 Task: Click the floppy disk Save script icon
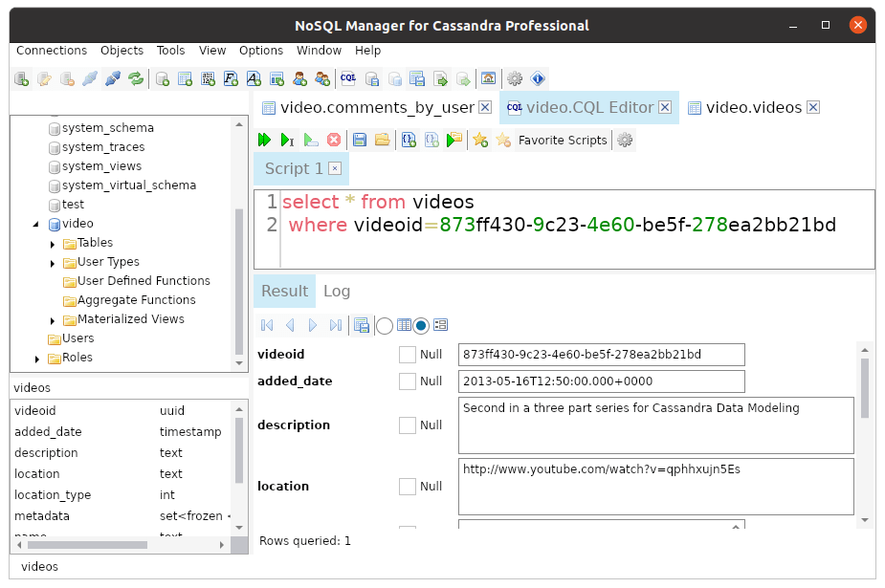click(x=360, y=141)
